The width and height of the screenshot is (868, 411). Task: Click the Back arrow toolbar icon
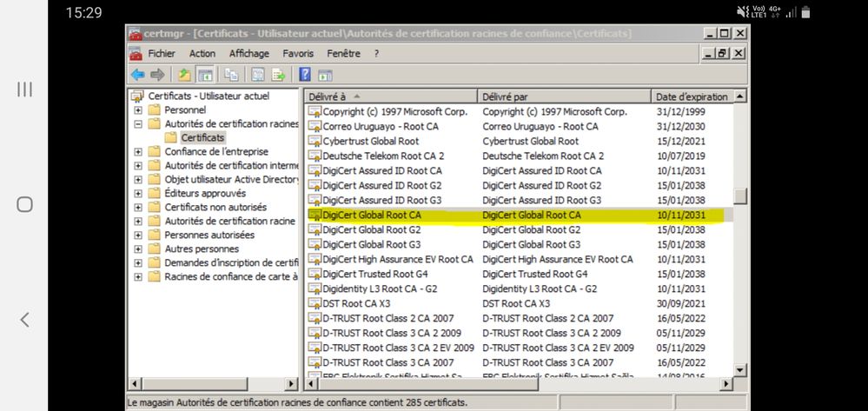(138, 75)
